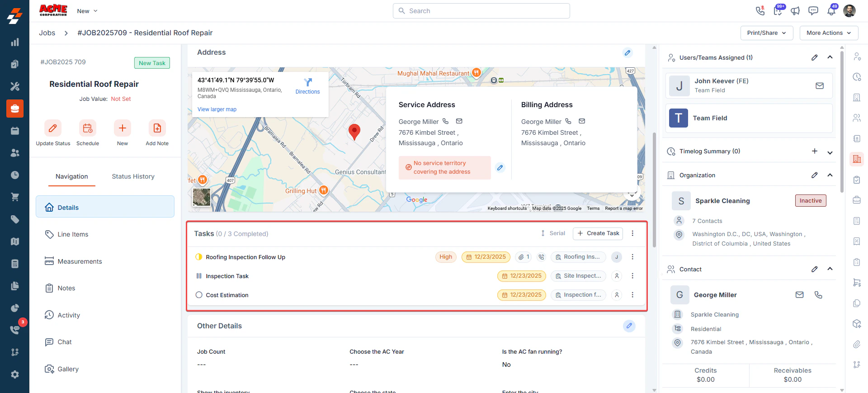Click the date 12/23/2025 on Cost Estimation
Screen dimensions: 868x393
(x=522, y=295)
